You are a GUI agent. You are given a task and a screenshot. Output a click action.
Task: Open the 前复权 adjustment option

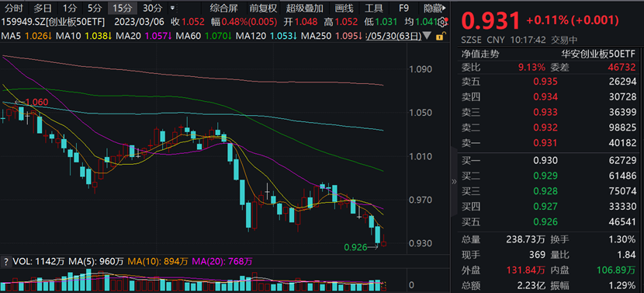(263, 8)
